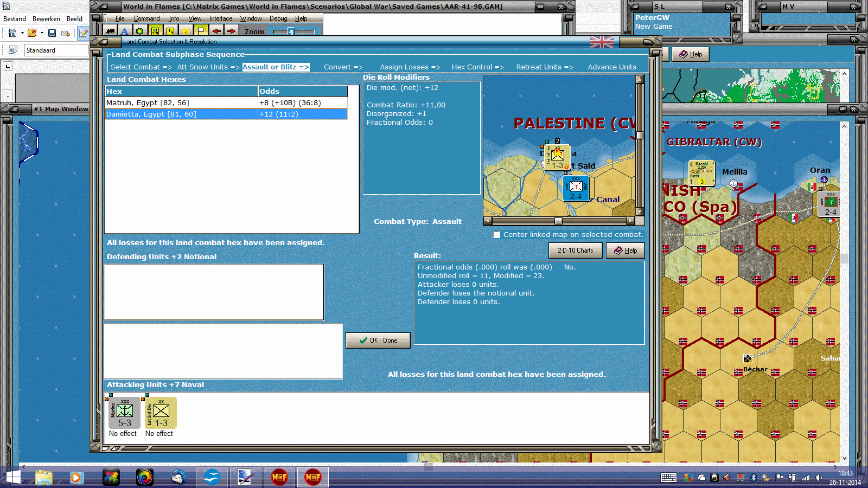The height and width of the screenshot is (488, 868).
Task: Open the paragraph style Standaard combo box
Action: click(57, 50)
